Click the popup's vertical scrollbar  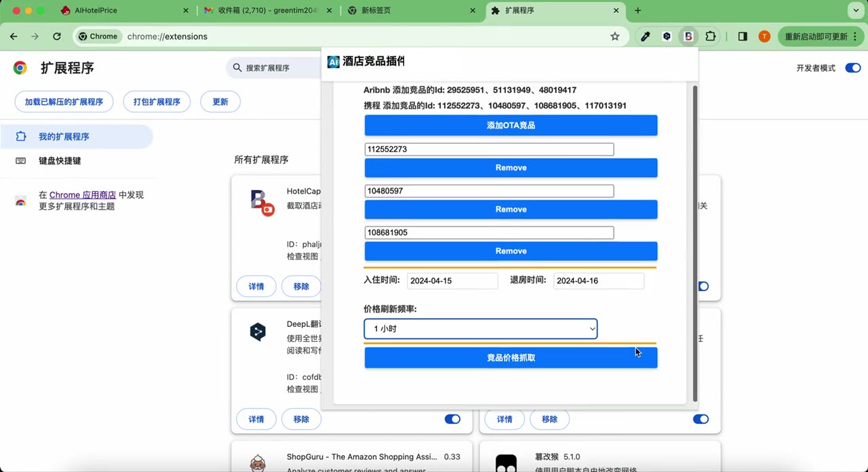[695, 243]
